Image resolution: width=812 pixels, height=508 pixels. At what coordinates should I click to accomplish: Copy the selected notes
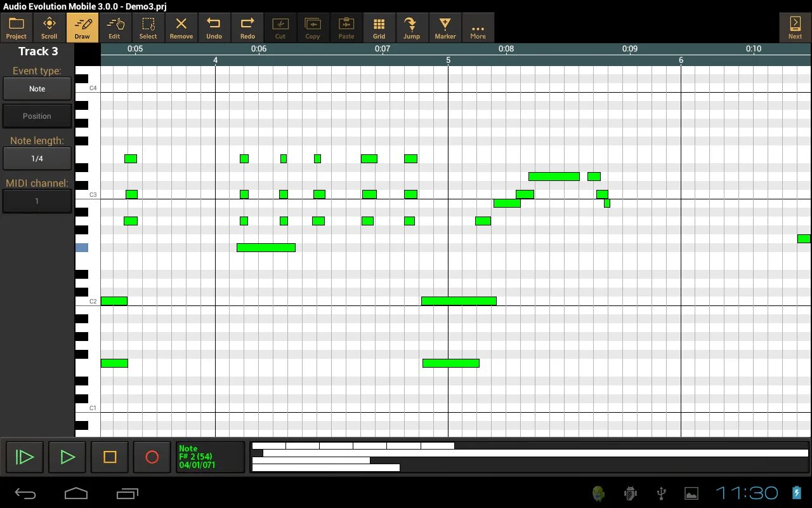pyautogui.click(x=313, y=27)
